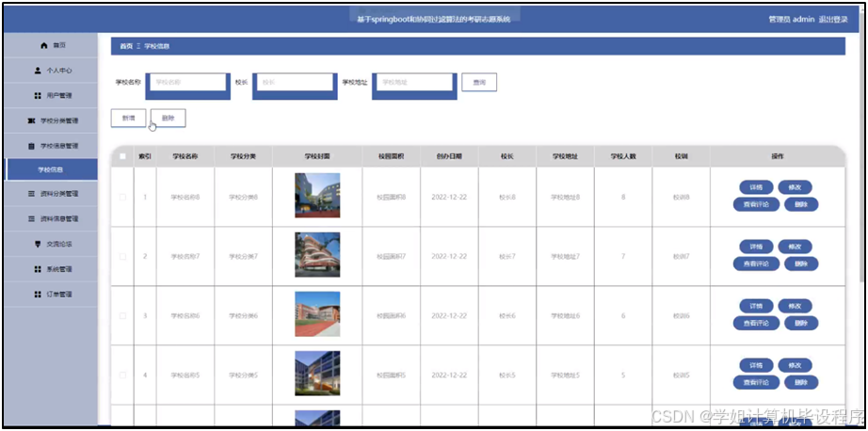Open the cover image of 学校名称7
The height and width of the screenshot is (431, 868).
(317, 254)
